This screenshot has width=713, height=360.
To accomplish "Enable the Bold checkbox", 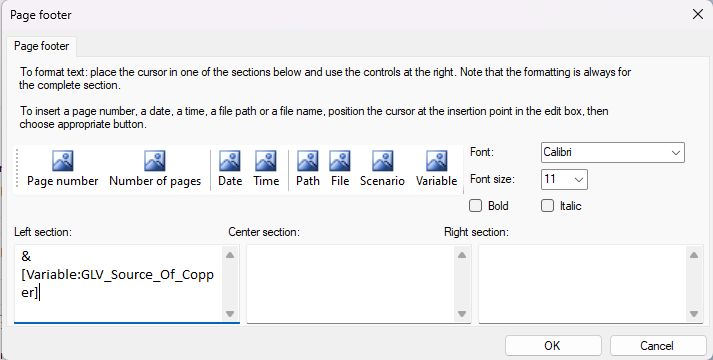I will (475, 206).
